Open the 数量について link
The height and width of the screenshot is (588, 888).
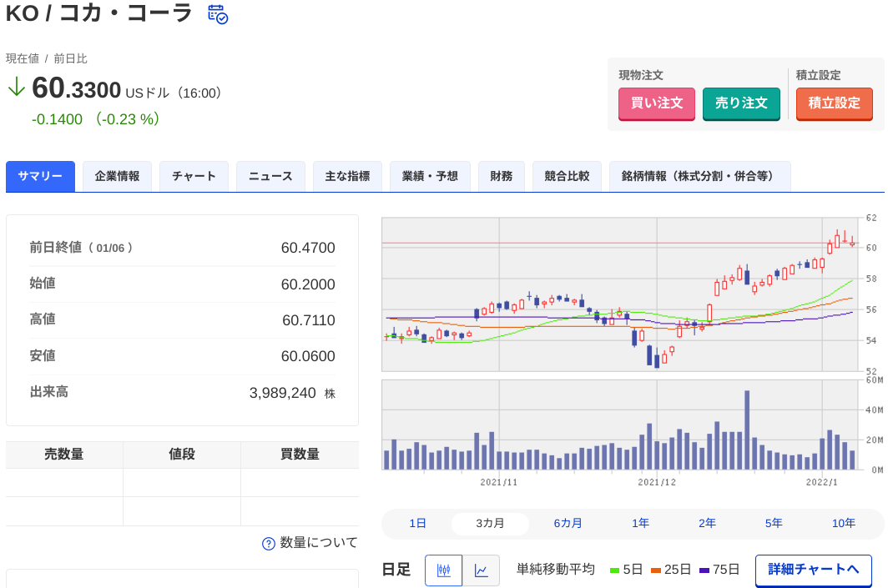pyautogui.click(x=319, y=543)
